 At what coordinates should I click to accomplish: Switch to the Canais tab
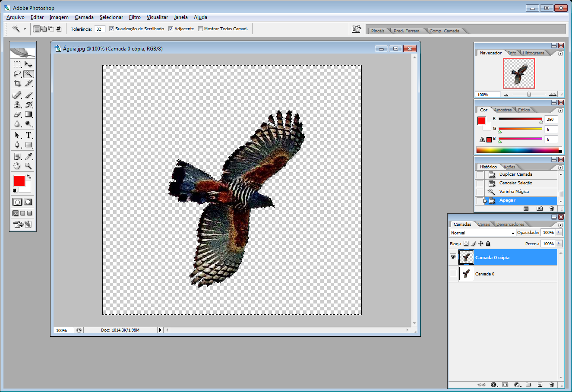(484, 224)
